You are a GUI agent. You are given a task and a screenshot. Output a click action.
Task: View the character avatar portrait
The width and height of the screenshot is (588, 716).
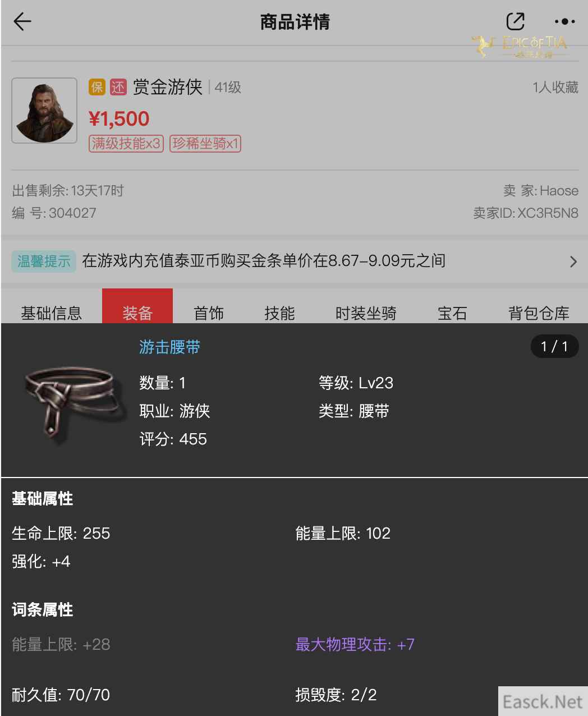(x=44, y=111)
